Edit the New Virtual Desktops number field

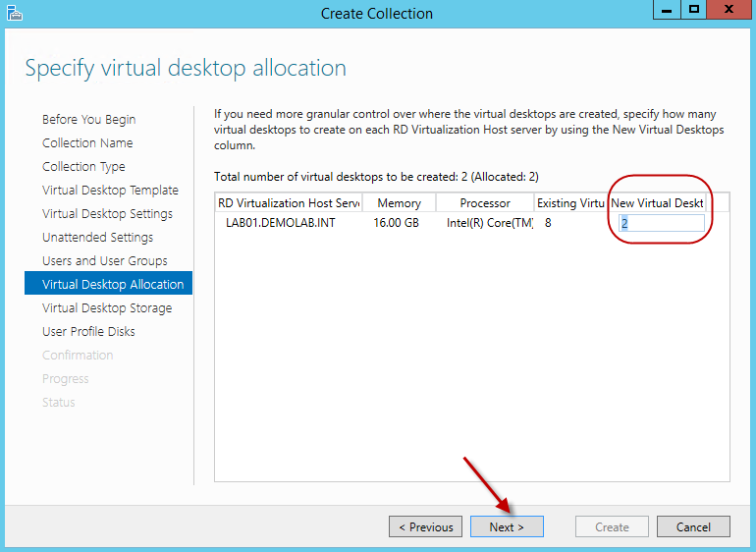[x=661, y=223]
